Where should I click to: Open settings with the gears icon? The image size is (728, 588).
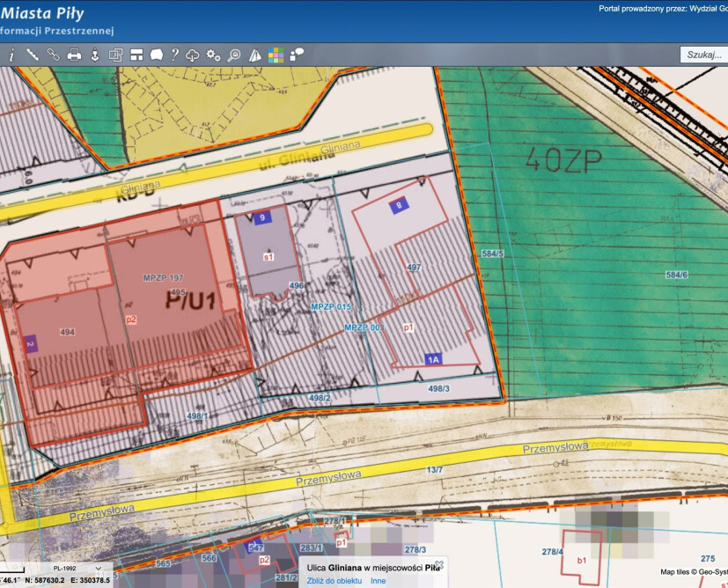213,55
